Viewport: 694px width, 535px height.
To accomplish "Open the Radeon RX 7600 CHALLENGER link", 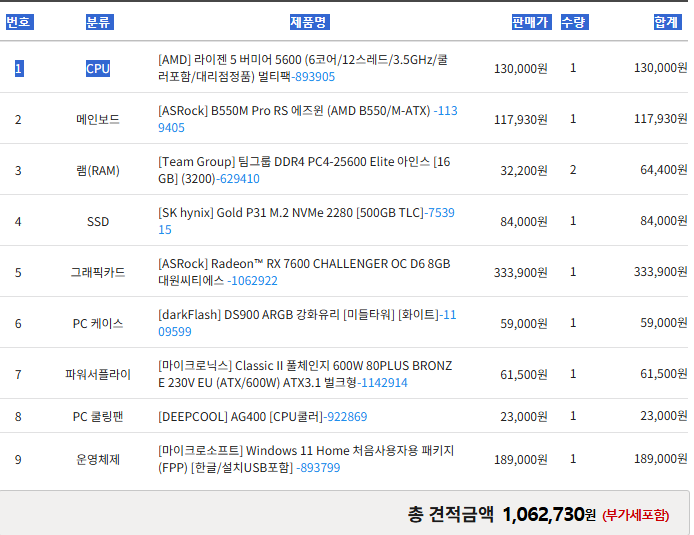I will coord(304,272).
